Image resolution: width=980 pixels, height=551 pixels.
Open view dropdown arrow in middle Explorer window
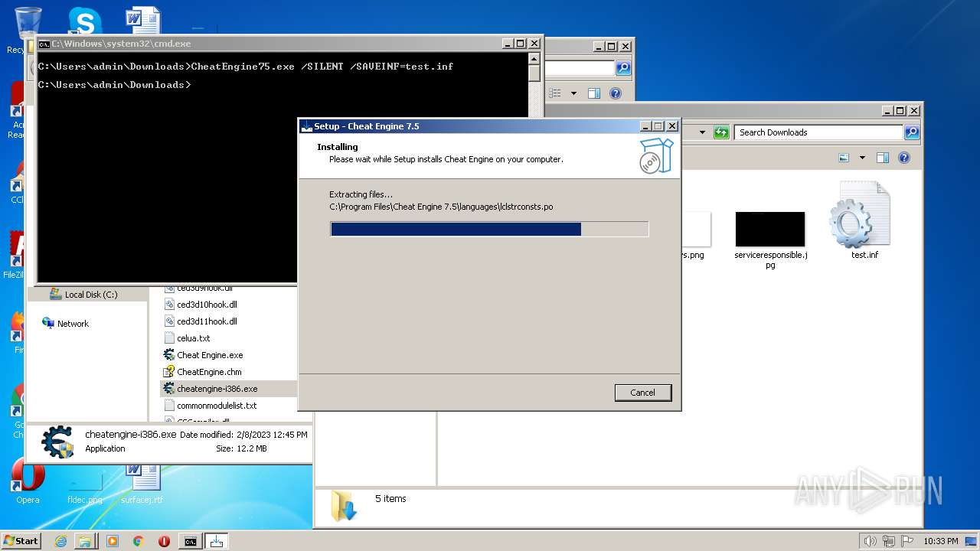(573, 93)
